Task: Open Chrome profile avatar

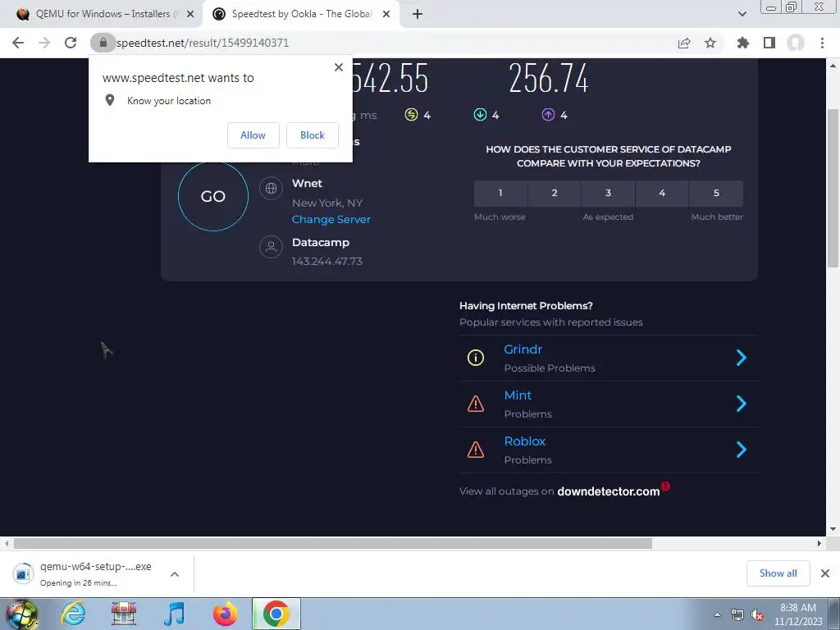Action: click(x=796, y=43)
